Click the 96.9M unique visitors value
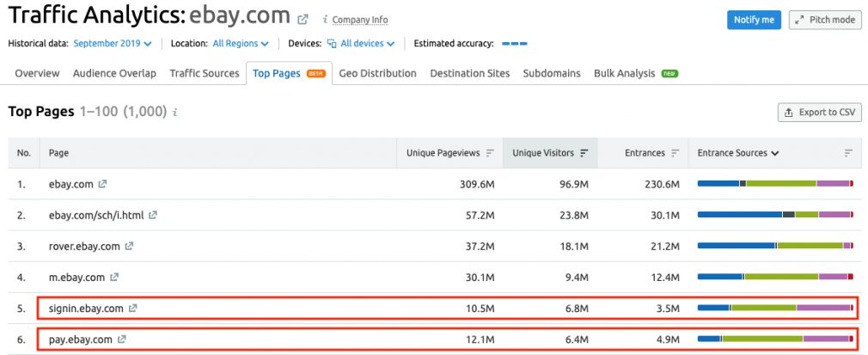 point(574,185)
